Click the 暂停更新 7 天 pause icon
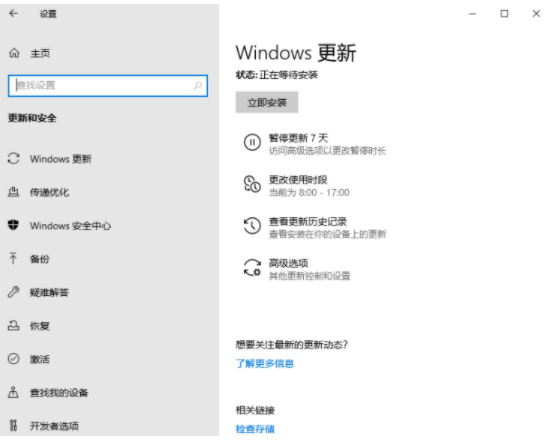 coord(252,142)
